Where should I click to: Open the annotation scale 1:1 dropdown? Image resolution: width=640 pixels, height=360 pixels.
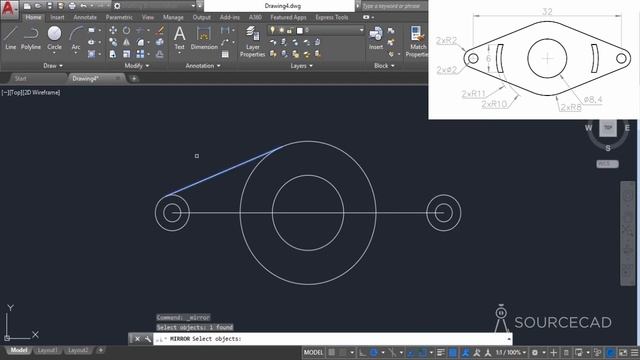click(x=510, y=352)
